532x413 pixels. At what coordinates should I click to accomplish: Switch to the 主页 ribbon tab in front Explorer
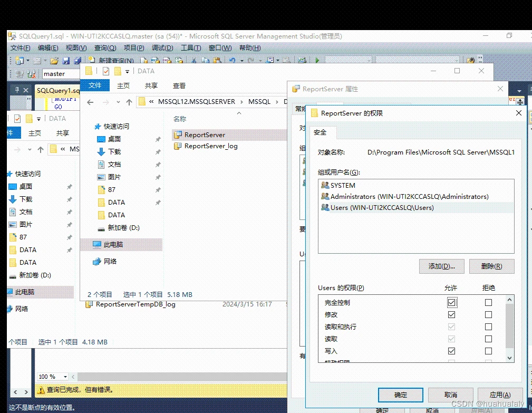123,85
